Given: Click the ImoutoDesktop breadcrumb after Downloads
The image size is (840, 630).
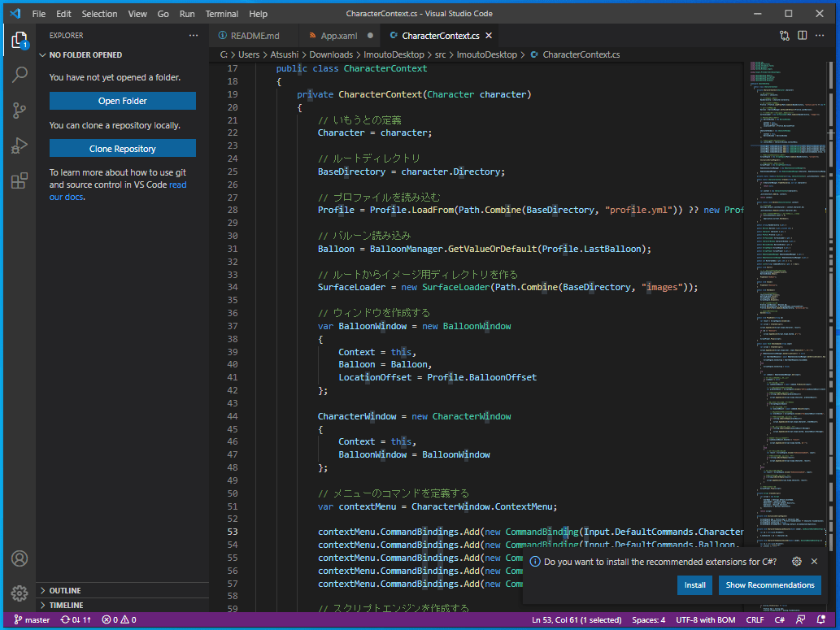Looking at the screenshot, I should click(394, 54).
